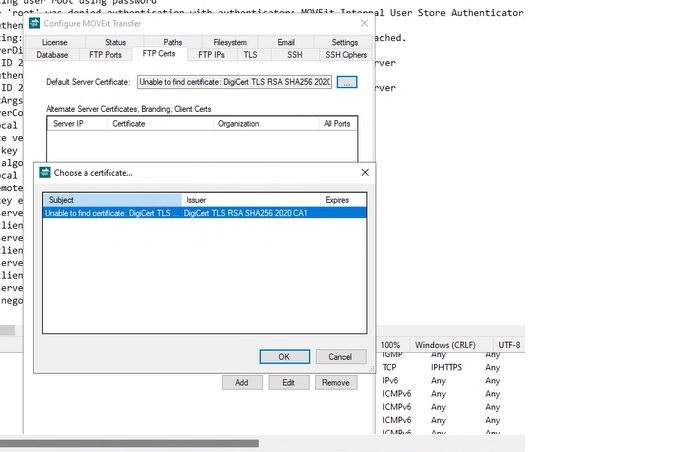Click the Default Server Certificate field
This screenshot has width=697, height=452.
tap(234, 82)
